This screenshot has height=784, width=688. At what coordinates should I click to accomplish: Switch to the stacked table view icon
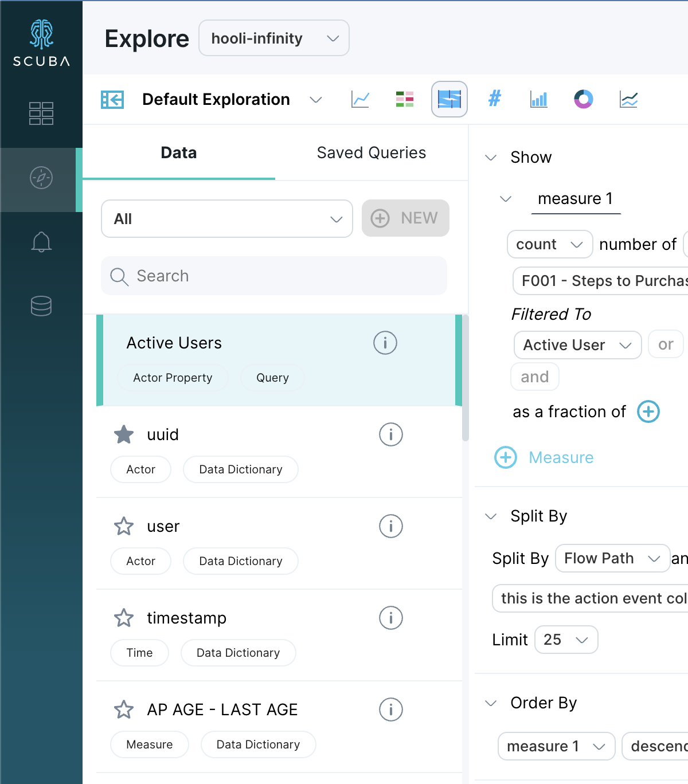click(405, 99)
